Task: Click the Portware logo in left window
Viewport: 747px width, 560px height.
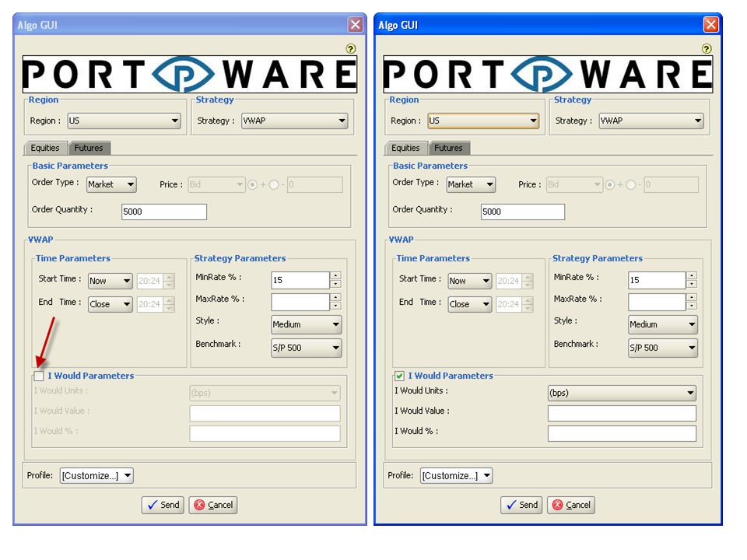Action: point(190,75)
